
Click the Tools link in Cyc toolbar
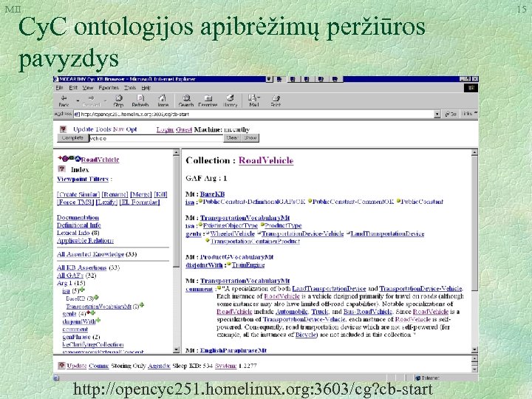pyautogui.click(x=103, y=129)
